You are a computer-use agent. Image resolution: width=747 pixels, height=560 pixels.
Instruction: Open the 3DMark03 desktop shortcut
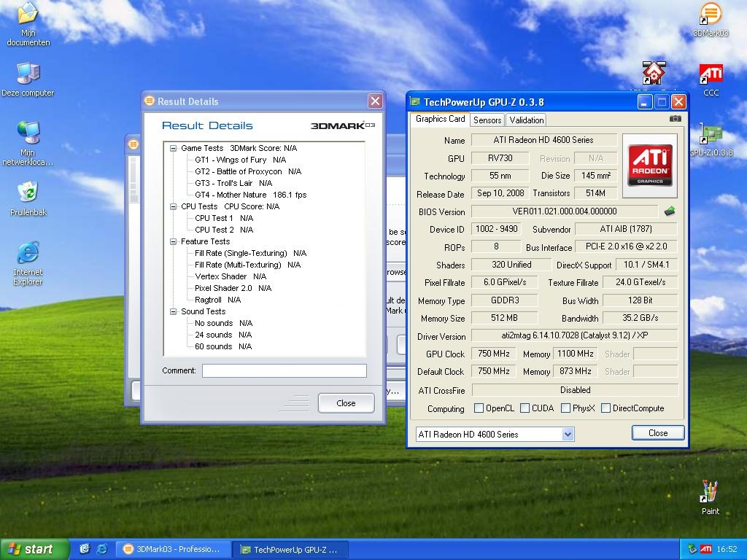coord(711,15)
